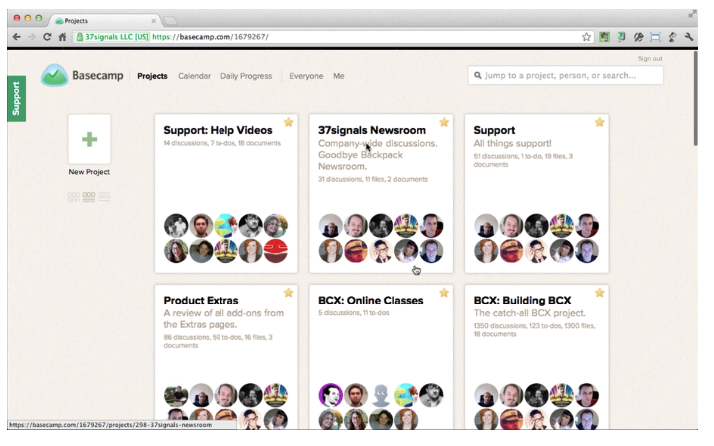Click the green Support side tab
The height and width of the screenshot is (446, 714).
[x=15, y=99]
